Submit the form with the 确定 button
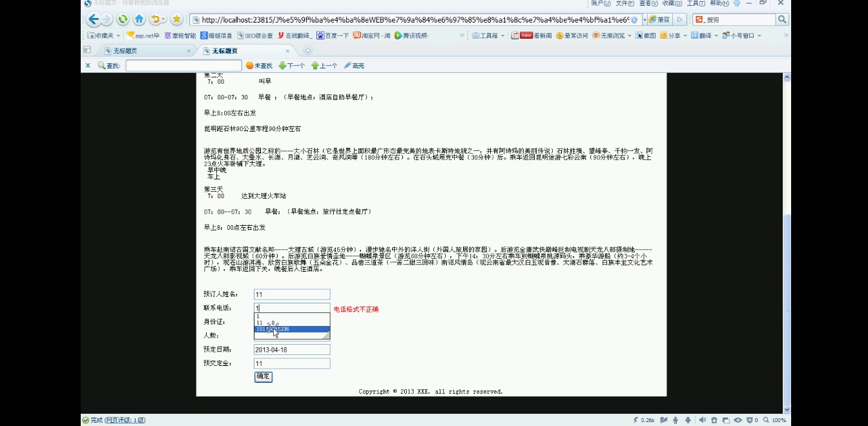Viewport: 868px width, 426px height. [263, 377]
